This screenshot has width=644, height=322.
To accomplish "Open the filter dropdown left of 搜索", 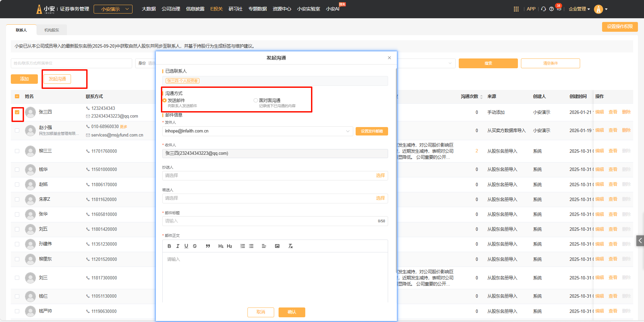I will tap(426, 63).
